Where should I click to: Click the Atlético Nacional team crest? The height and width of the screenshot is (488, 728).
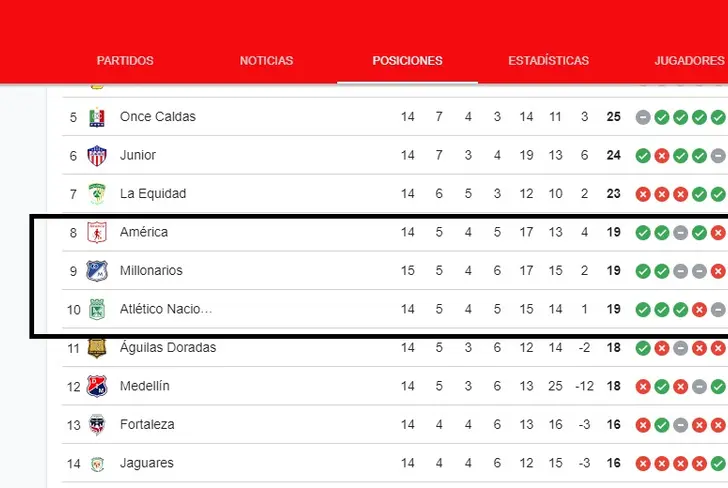(97, 309)
